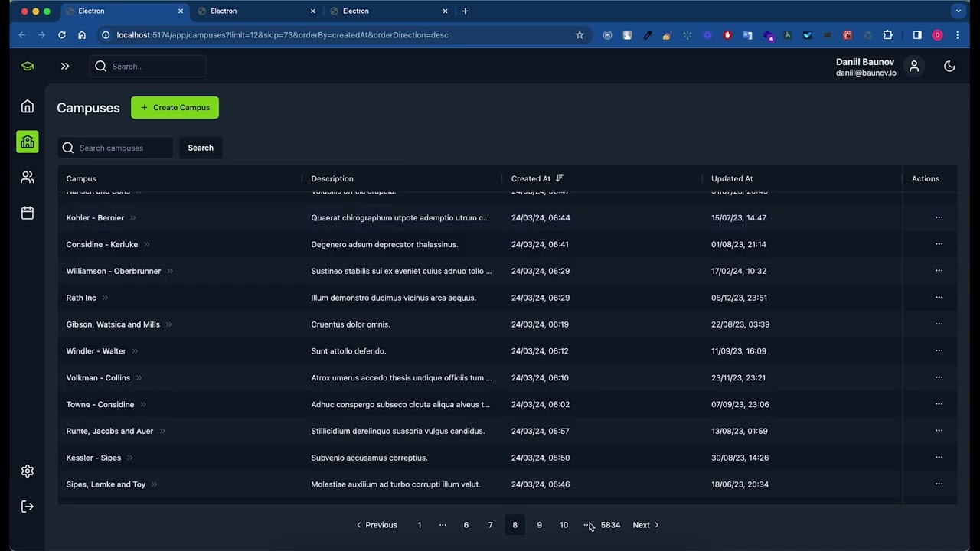Screen dimensions: 980x551
Task: Open the user profile avatar icon
Action: (x=914, y=67)
